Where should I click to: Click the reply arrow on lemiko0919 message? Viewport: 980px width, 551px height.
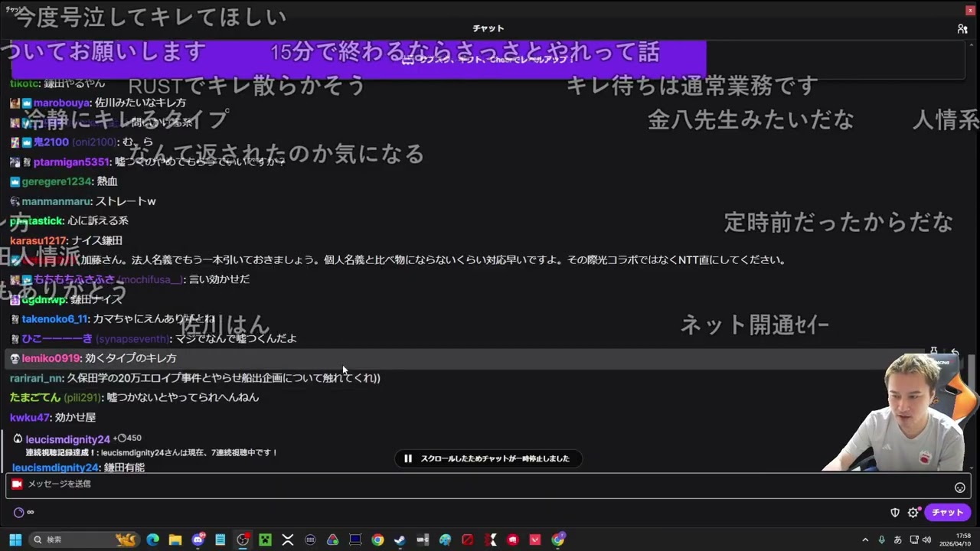(955, 353)
